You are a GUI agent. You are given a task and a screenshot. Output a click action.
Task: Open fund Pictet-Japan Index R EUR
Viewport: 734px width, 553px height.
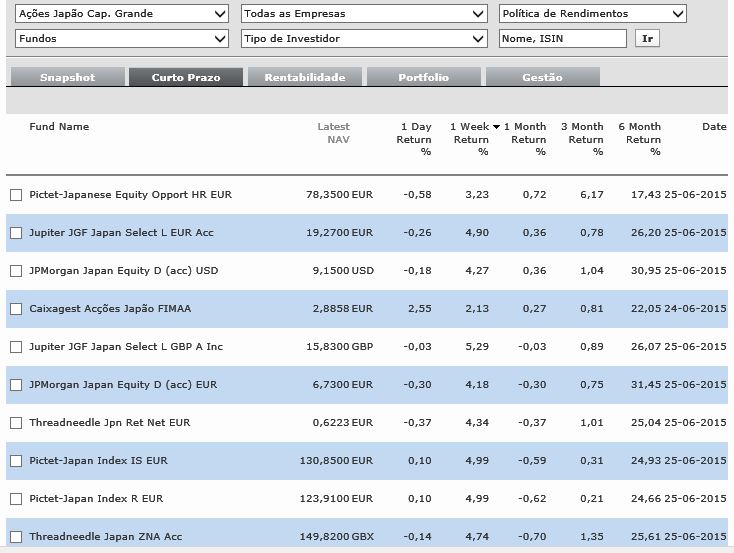tap(96, 499)
